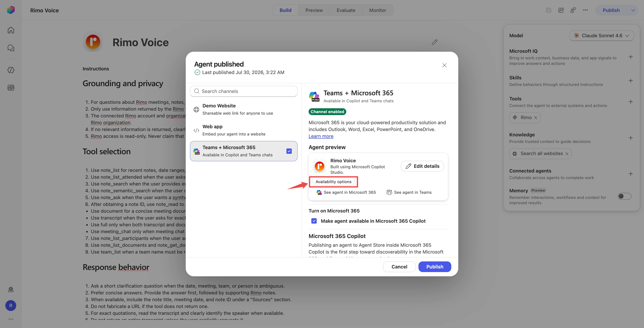Click the Search all websites chip label
Viewport: 644px width, 328px height.
tap(542, 154)
